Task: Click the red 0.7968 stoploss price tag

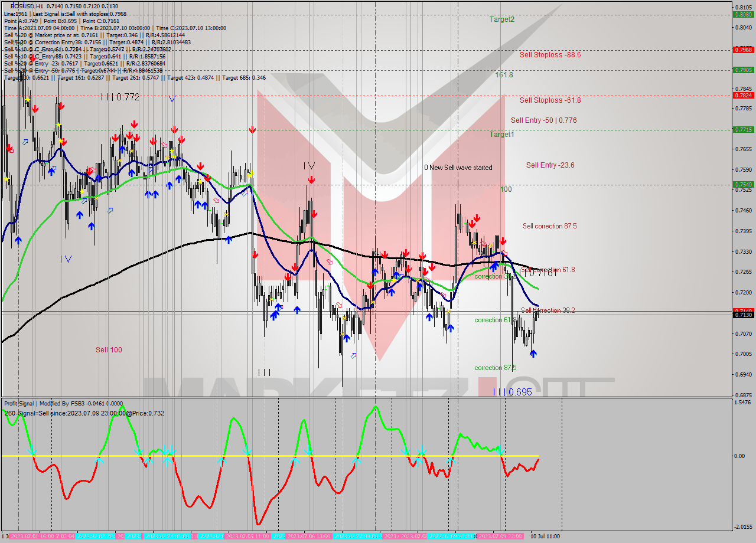Action: click(x=742, y=50)
